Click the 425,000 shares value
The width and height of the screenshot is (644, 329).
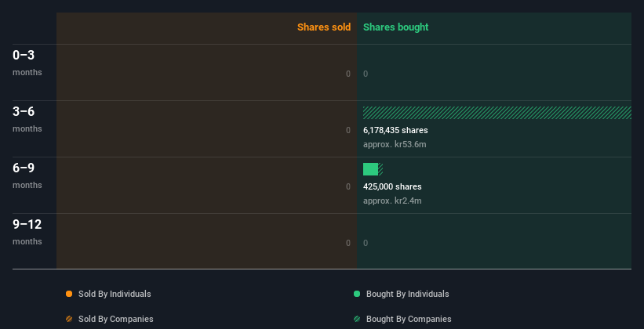click(392, 186)
